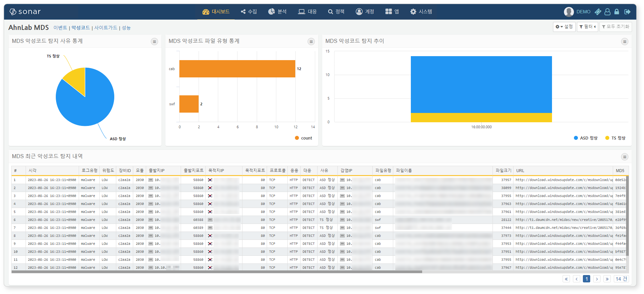Open the 수집 collection menu
Screen dimensions: 644x294
coord(249,12)
